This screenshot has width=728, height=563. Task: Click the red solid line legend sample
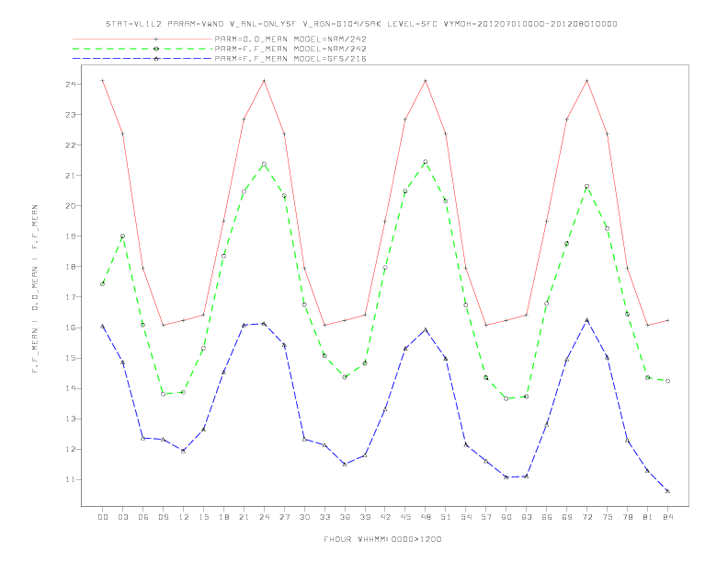pos(142,39)
